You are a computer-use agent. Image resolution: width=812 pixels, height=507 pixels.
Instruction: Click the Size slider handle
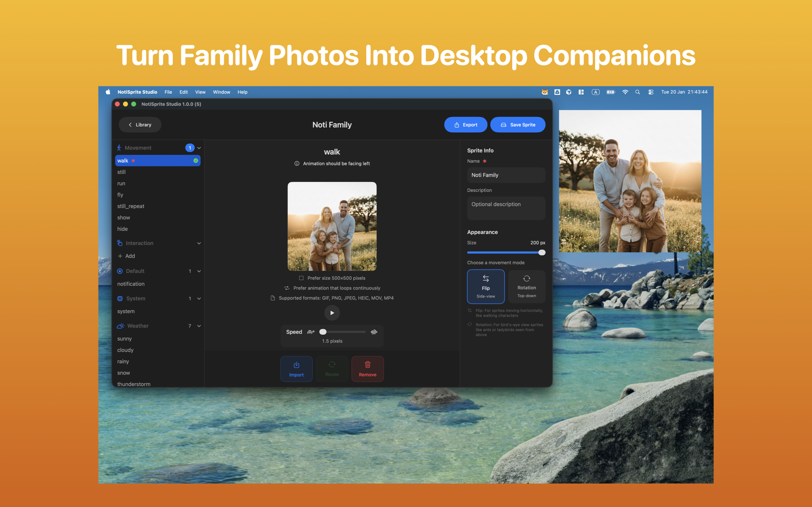click(542, 252)
